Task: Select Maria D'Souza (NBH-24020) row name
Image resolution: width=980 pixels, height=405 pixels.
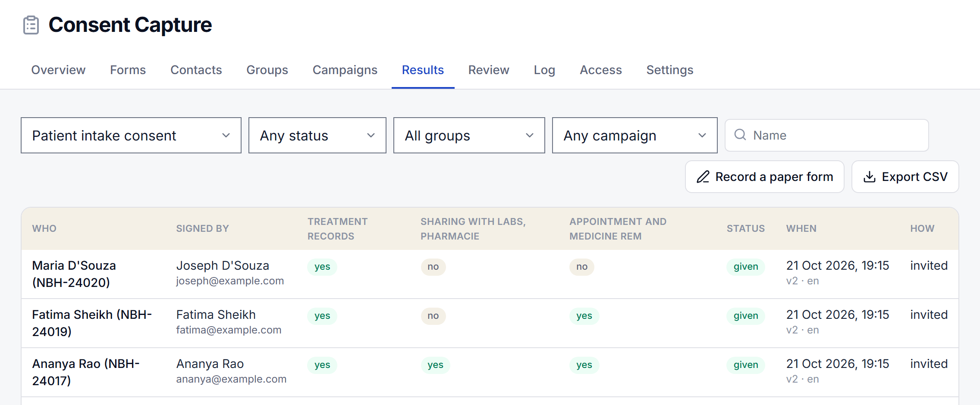Action: click(74, 274)
